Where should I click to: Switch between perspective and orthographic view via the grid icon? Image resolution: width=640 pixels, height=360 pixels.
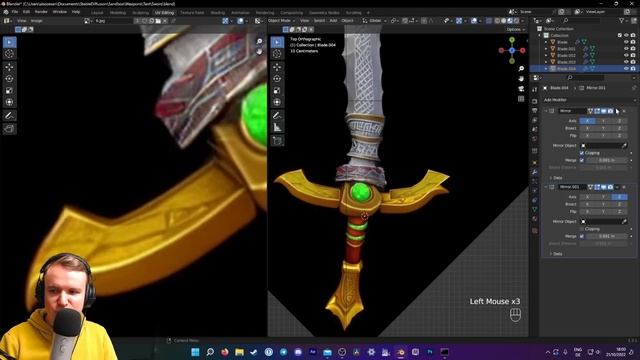coord(521,99)
